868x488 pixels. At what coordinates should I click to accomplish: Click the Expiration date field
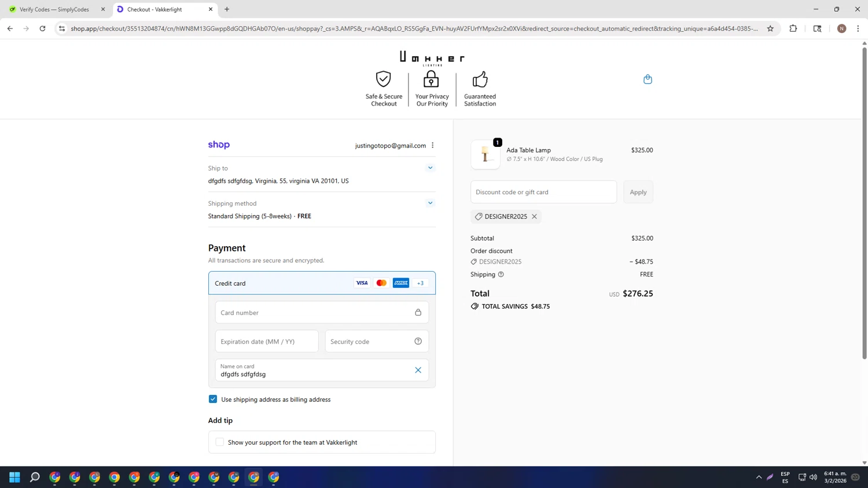[267, 341]
